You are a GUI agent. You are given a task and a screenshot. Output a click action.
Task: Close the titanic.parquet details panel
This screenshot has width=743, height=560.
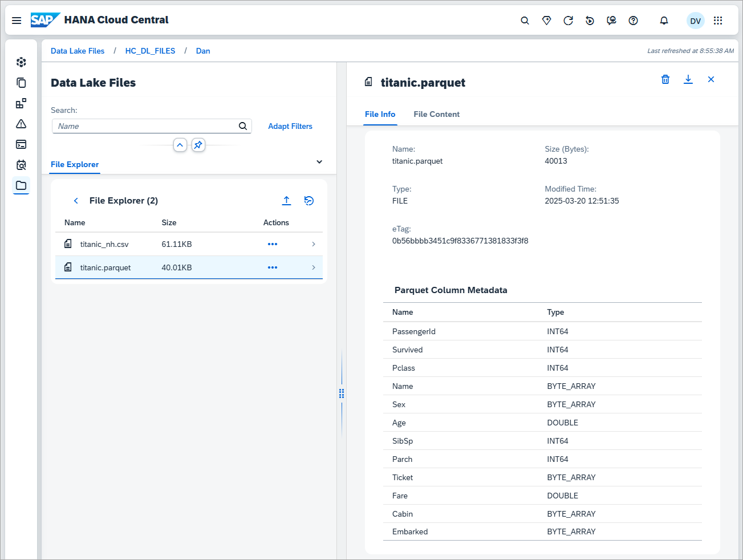click(711, 79)
